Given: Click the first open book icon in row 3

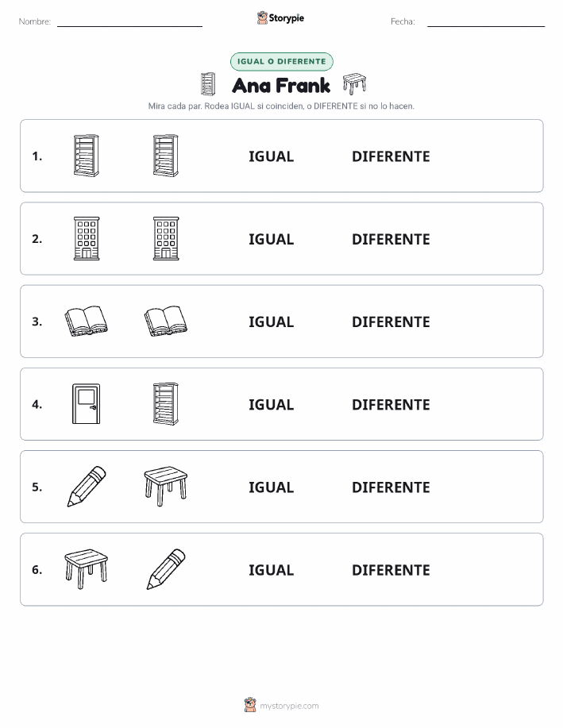Looking at the screenshot, I should click(x=87, y=321).
